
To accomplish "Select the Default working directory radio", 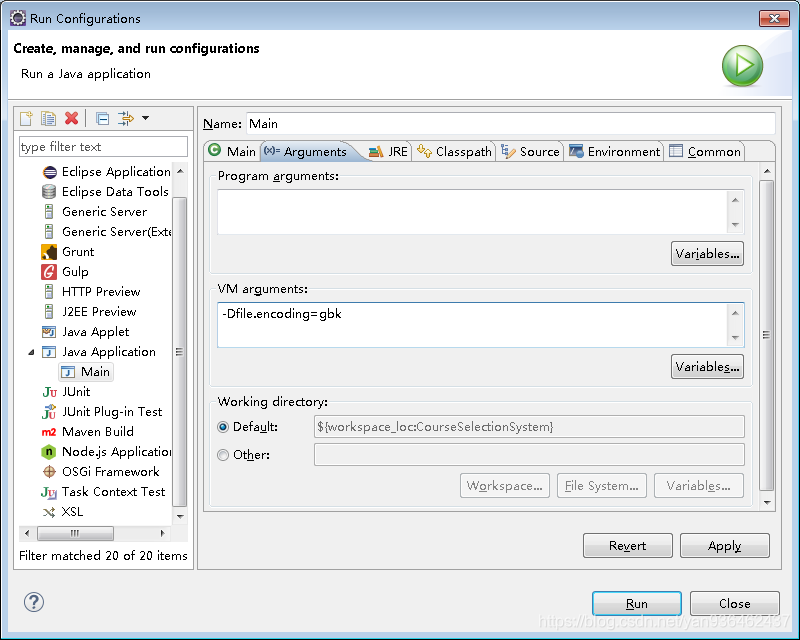I will pyautogui.click(x=223, y=427).
